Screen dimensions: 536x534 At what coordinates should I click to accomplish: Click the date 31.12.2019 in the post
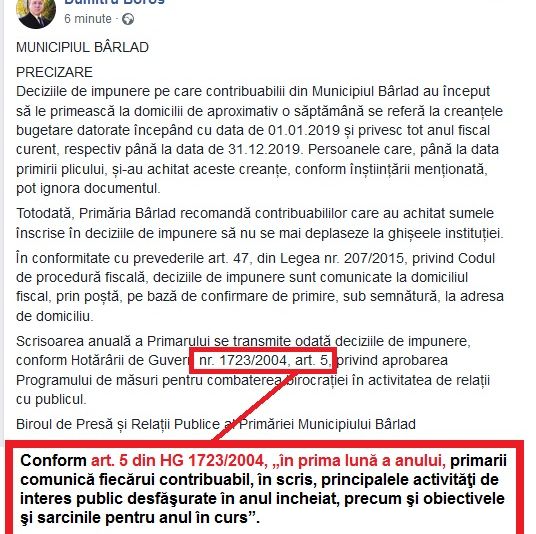(x=264, y=149)
